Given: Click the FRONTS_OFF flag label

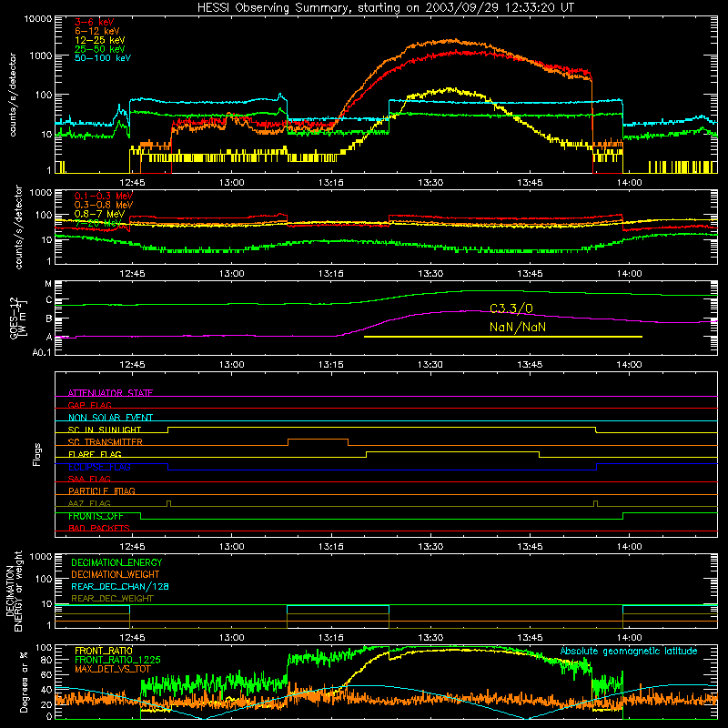Looking at the screenshot, I should tap(96, 516).
